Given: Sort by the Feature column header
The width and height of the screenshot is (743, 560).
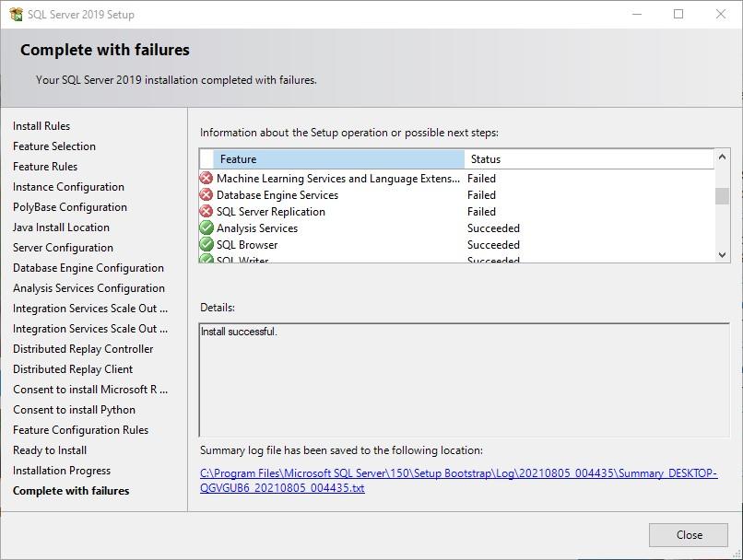Looking at the screenshot, I should (338, 159).
